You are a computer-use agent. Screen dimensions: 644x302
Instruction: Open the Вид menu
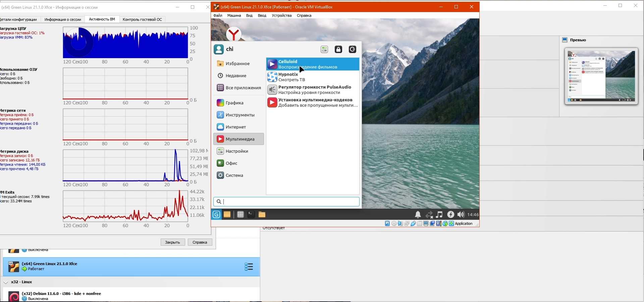tap(249, 15)
